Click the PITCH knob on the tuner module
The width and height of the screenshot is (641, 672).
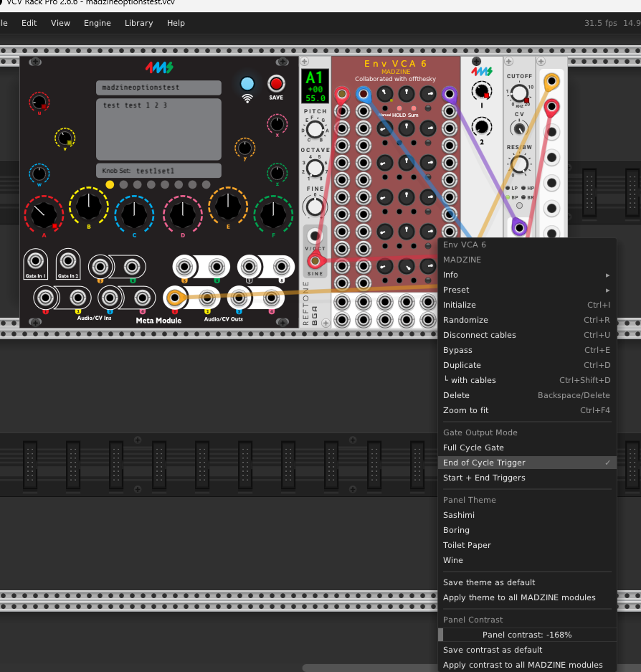pyautogui.click(x=315, y=130)
